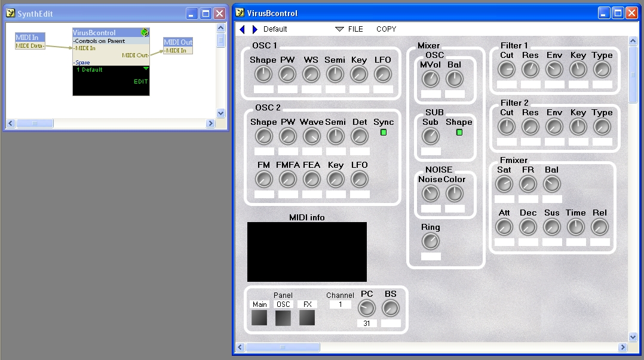The width and height of the screenshot is (644, 360).
Task: Click the MIDI info black display
Action: (307, 252)
